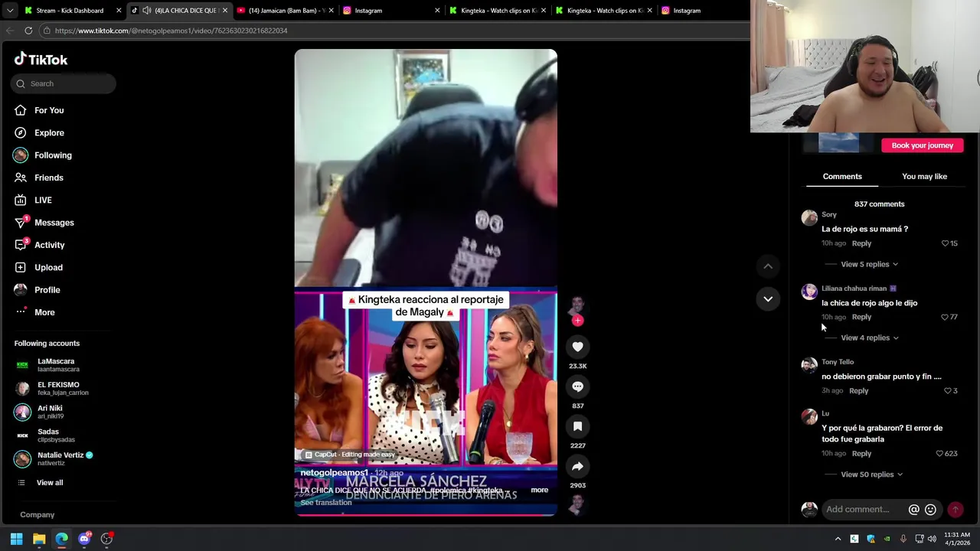This screenshot has height=551, width=980.
Task: Close the TikTok browser tab
Action: 224,11
